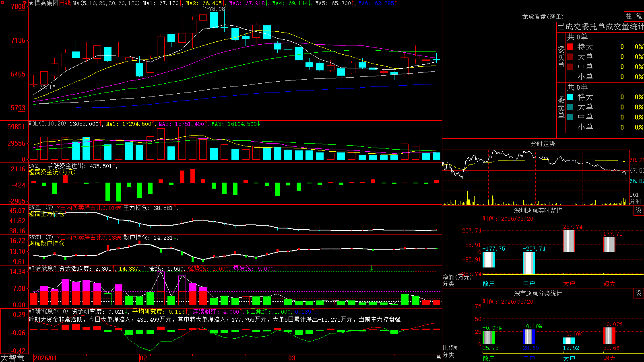Image resolution: width=644 pixels, height=362 pixels.
Task: Click the 悍高集团 stock name
Action: coord(47,3)
